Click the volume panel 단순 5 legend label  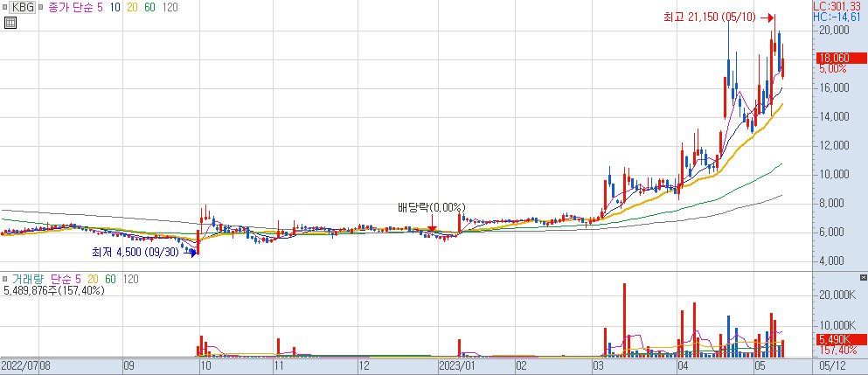pyautogui.click(x=66, y=278)
